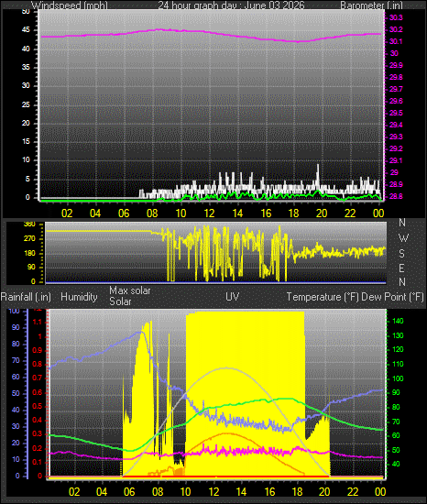Viewport: 427px width, 504px height.
Task: Click the Max solar legend label
Action: click(x=130, y=290)
